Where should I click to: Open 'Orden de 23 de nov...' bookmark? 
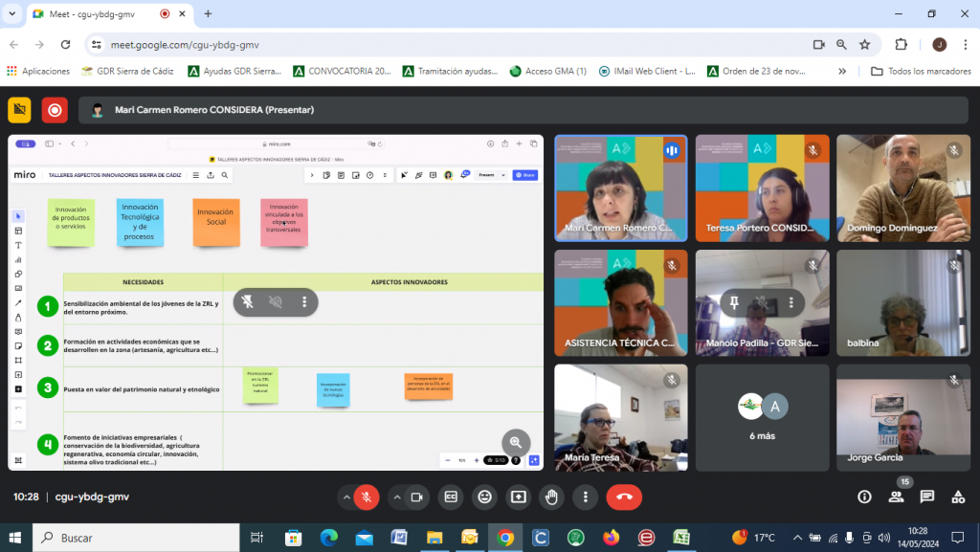[756, 71]
